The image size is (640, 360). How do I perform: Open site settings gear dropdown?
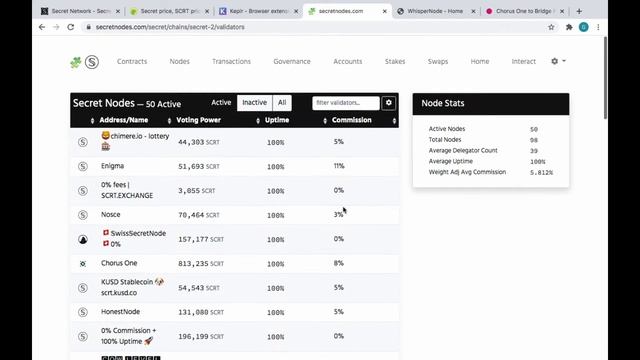click(x=558, y=61)
